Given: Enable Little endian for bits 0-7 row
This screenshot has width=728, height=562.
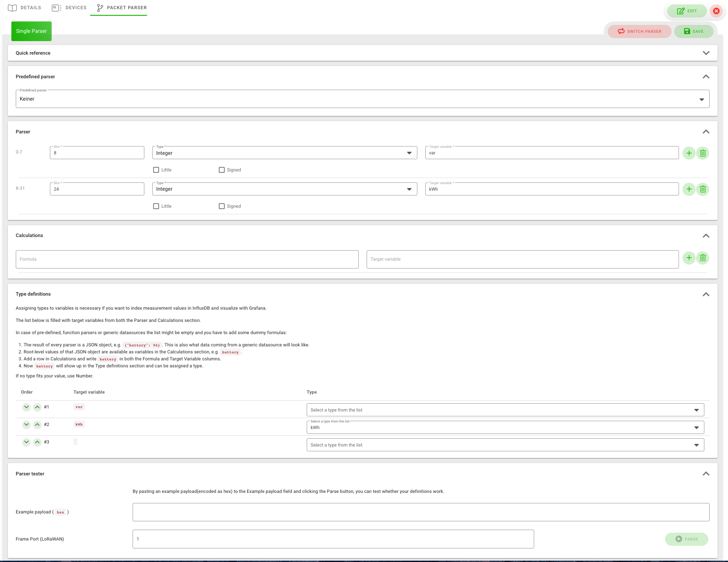Looking at the screenshot, I should (156, 170).
